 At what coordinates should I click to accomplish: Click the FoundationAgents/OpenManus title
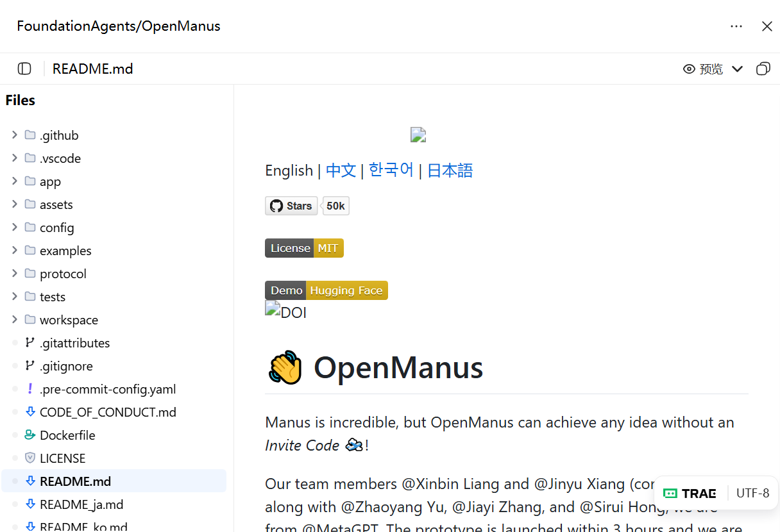coord(119,26)
